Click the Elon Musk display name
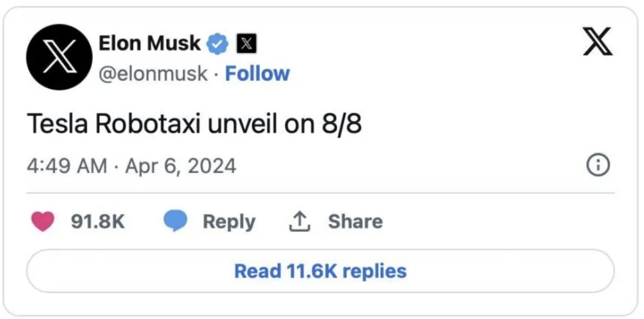Screen dimensions: 644x319 tap(149, 43)
